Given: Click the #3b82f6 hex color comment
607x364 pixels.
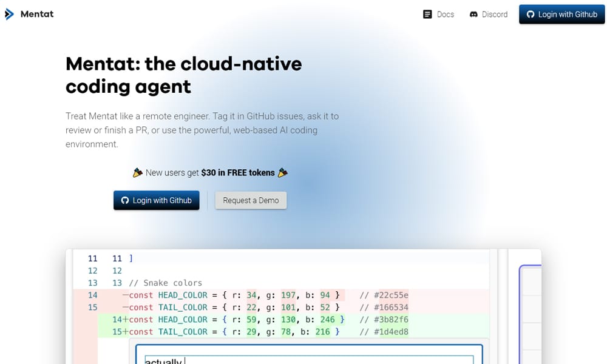Looking at the screenshot, I should [384, 319].
